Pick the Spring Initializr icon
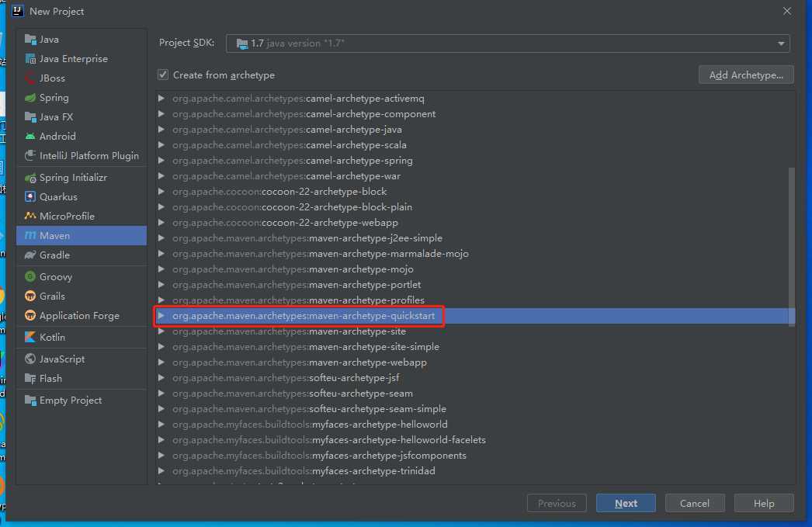Image resolution: width=812 pixels, height=527 pixels. click(x=30, y=178)
